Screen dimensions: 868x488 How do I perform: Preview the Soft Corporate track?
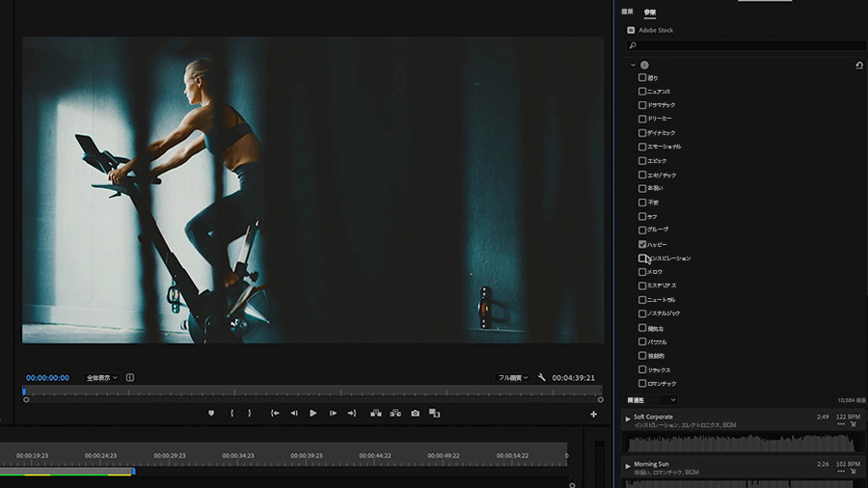pyautogui.click(x=628, y=419)
